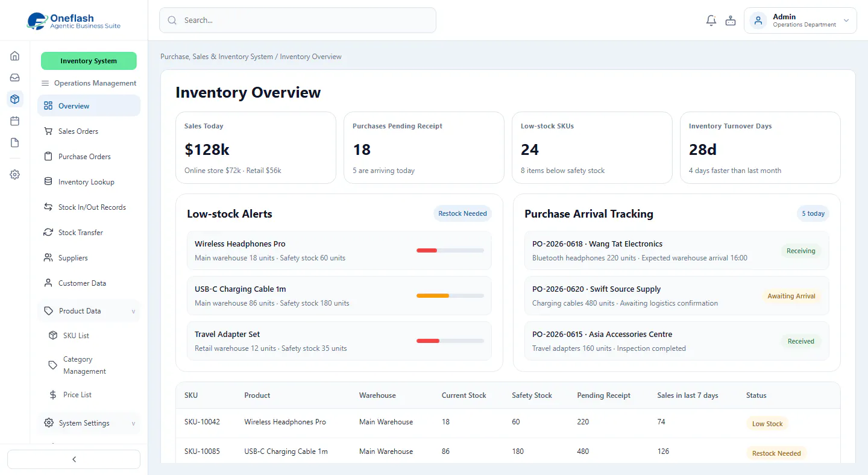Click USB-C Charging Cable stock level bar
Viewport: 868px width, 475px height.
click(x=450, y=295)
